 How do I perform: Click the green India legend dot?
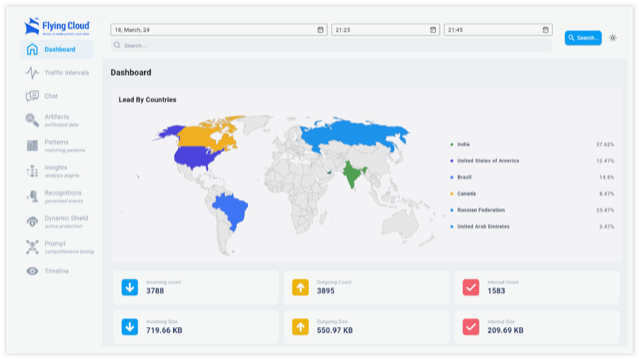coord(451,144)
